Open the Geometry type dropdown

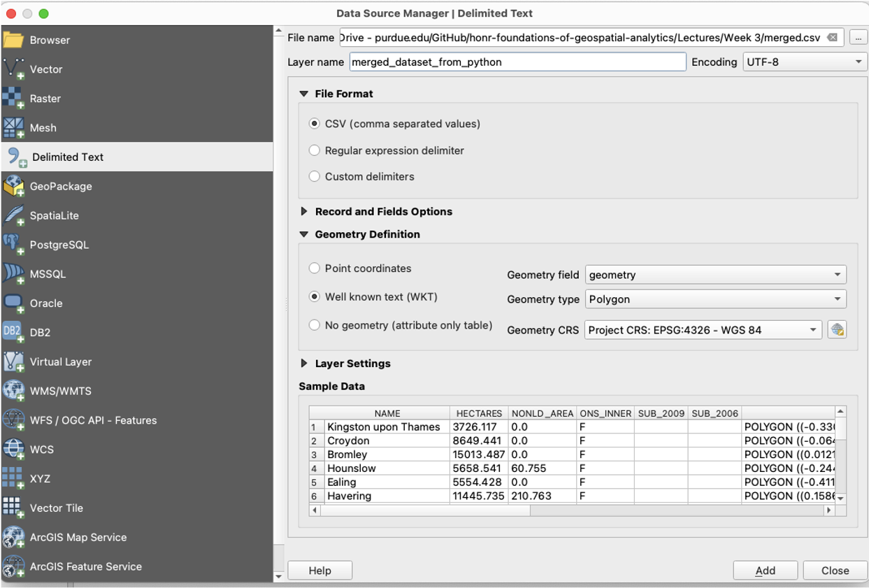tap(715, 299)
